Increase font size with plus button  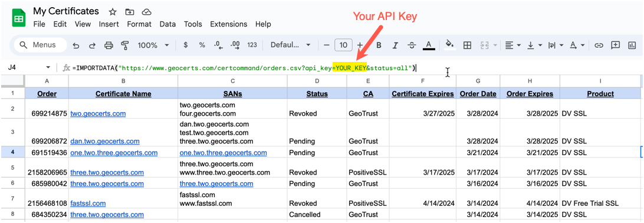pyautogui.click(x=360, y=45)
